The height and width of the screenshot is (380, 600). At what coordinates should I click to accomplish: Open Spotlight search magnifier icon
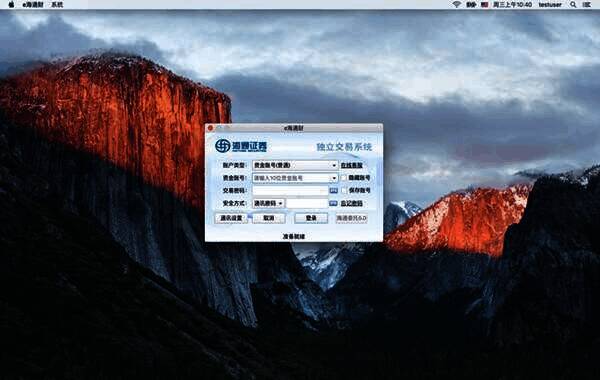[x=573, y=5]
